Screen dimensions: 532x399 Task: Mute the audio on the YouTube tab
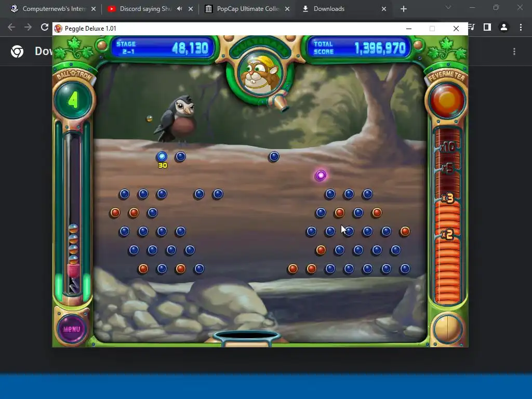pyautogui.click(x=179, y=9)
